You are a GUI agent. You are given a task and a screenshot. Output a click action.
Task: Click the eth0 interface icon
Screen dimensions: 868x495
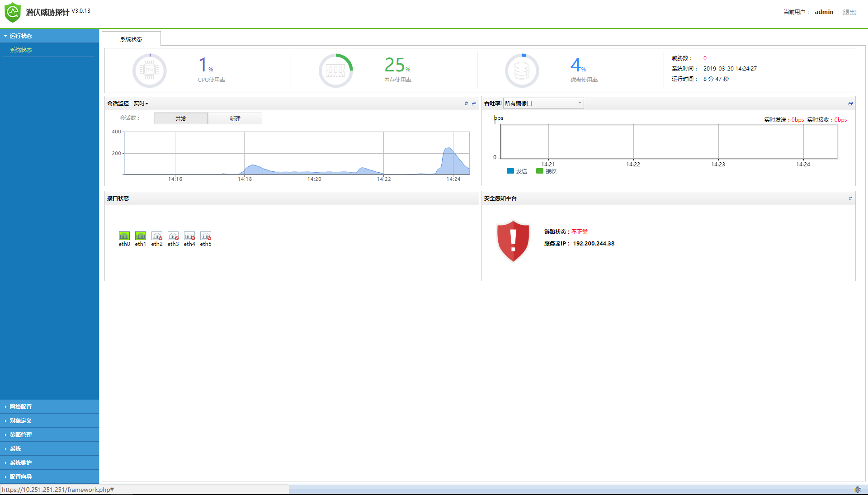click(x=124, y=236)
